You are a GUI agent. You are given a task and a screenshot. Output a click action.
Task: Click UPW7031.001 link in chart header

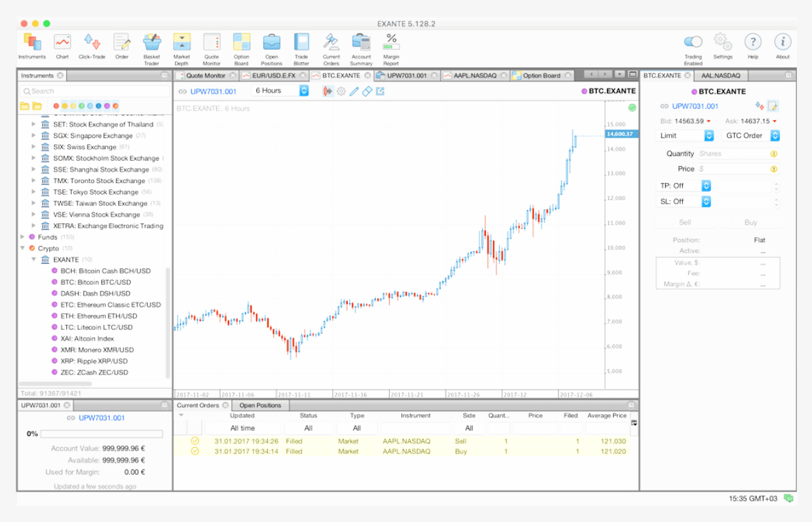point(213,92)
